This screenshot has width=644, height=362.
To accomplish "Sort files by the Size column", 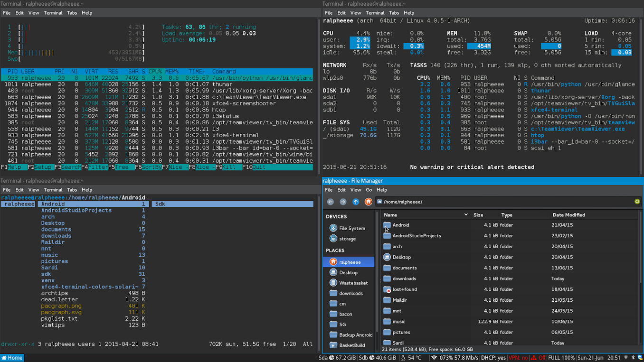I will [478, 215].
